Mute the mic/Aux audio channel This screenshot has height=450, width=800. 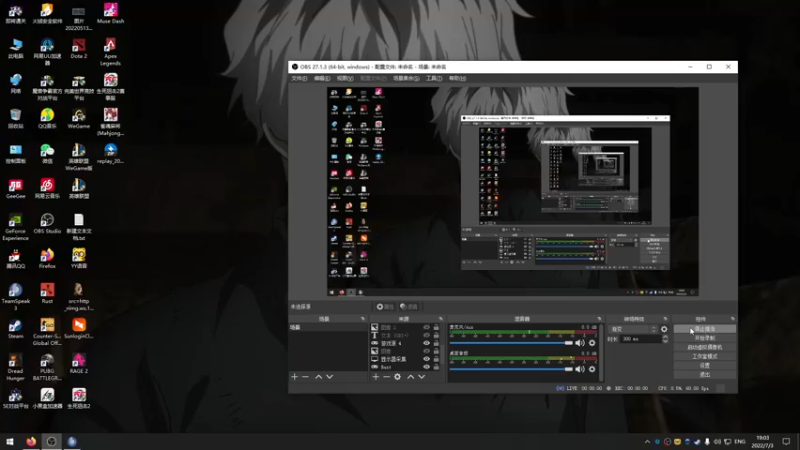click(580, 343)
